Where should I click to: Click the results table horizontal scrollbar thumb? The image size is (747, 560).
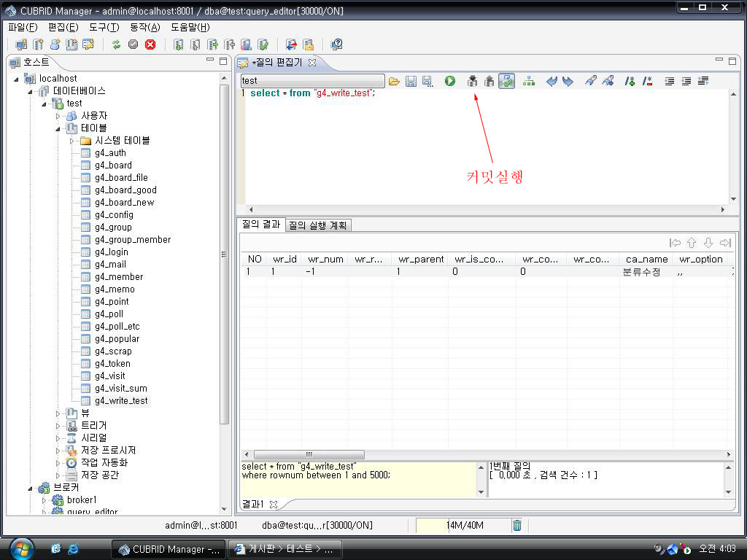309,454
